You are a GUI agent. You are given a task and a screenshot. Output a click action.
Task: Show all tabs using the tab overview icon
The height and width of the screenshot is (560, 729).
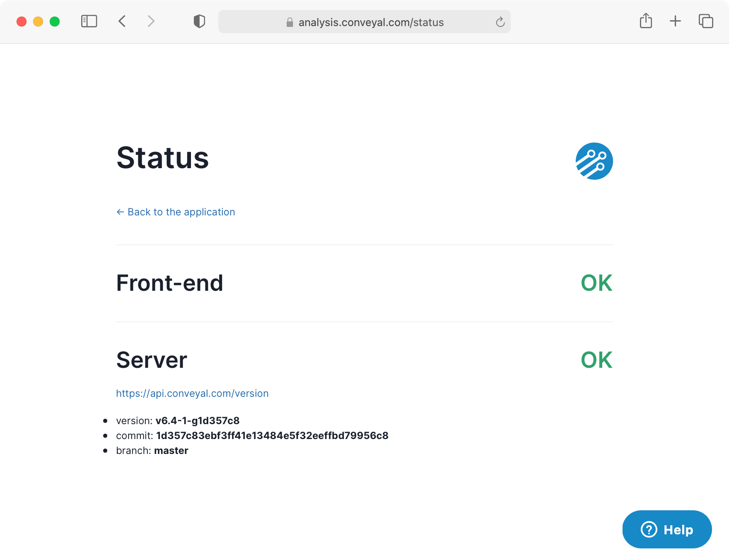pyautogui.click(x=705, y=21)
